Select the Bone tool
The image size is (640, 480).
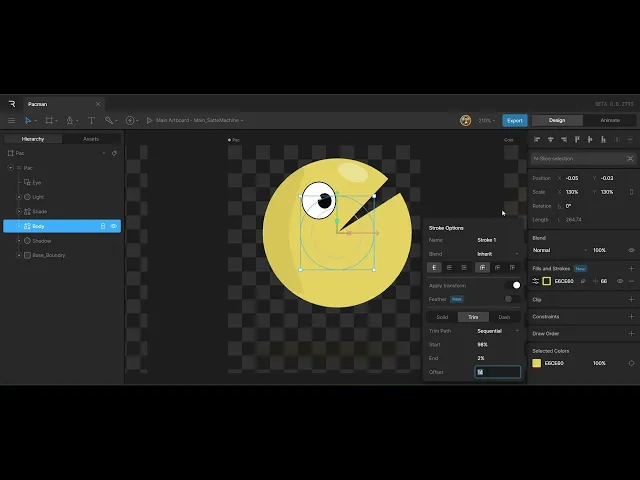tap(109, 120)
